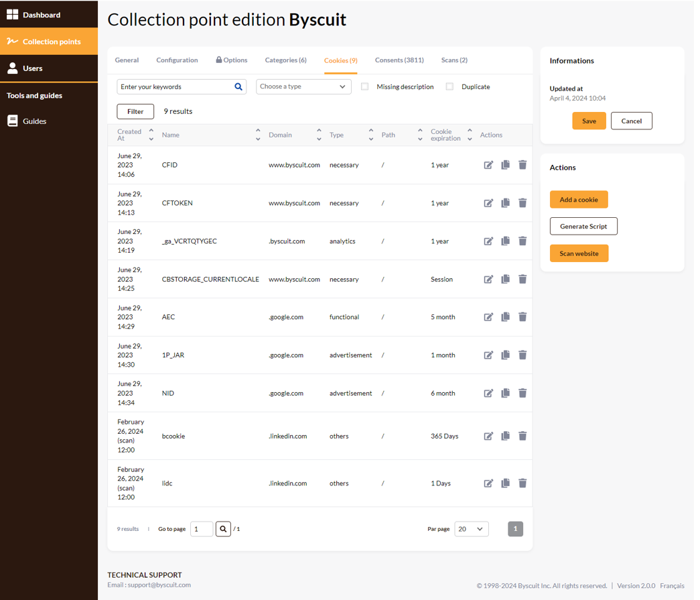This screenshot has height=600, width=700.
Task: Click the Go to page number field
Action: (x=202, y=529)
